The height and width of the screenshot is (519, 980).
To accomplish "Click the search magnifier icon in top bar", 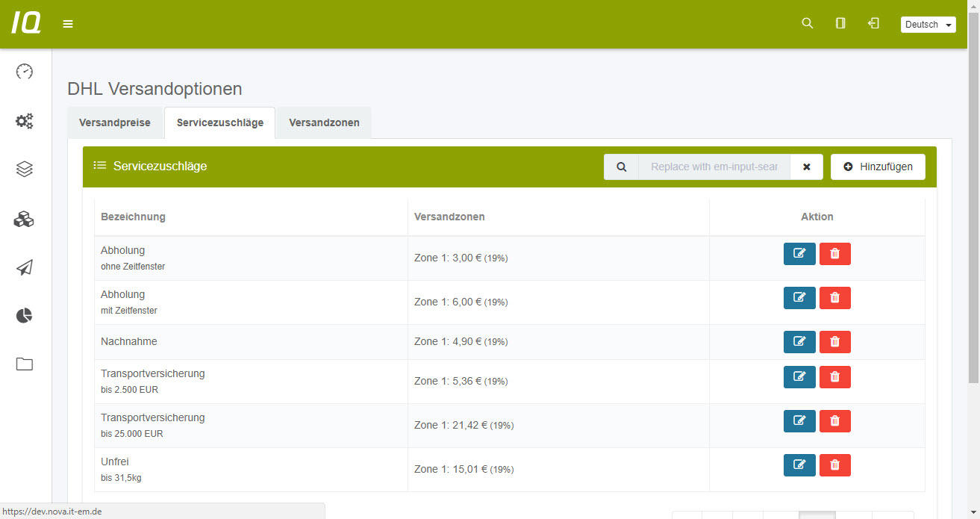I will click(x=807, y=24).
